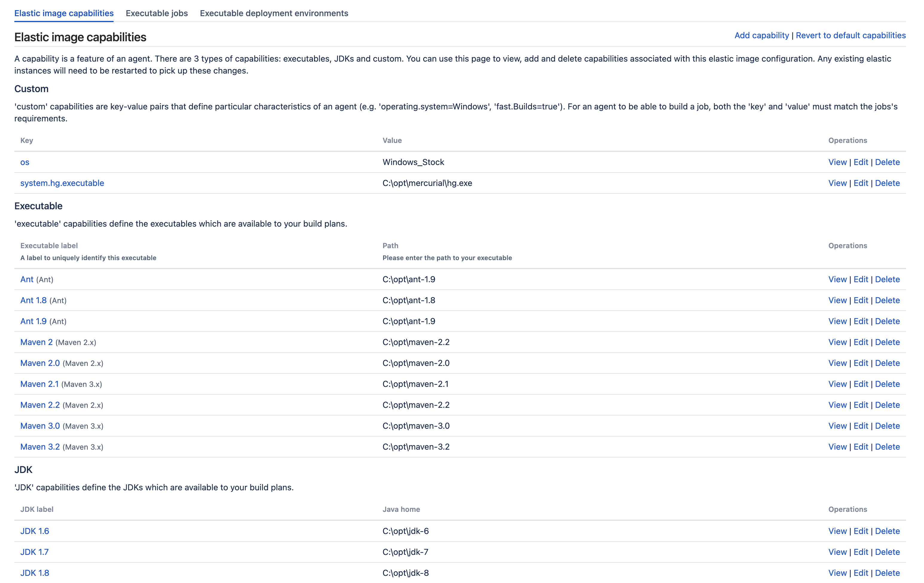Image resolution: width=924 pixels, height=583 pixels.
Task: View the os capability
Action: pyautogui.click(x=837, y=162)
